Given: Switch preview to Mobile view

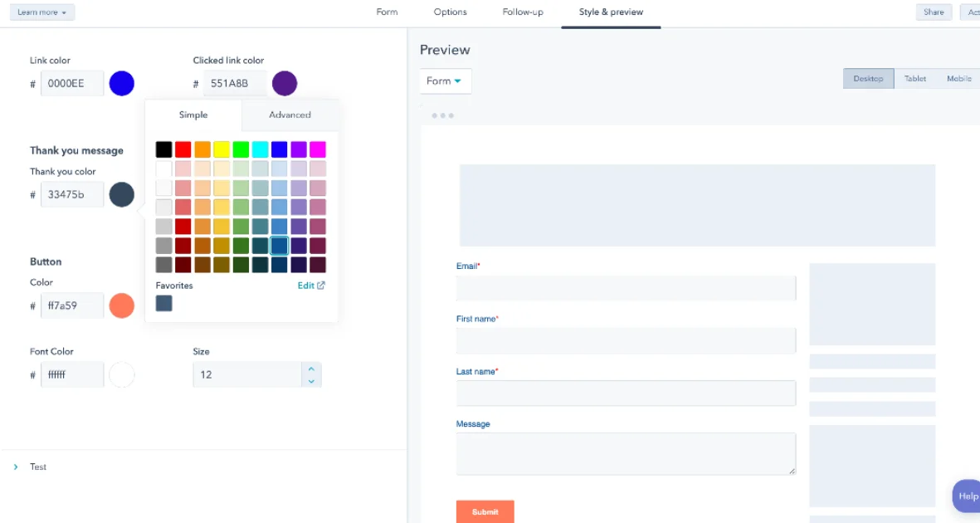Looking at the screenshot, I should (959, 78).
